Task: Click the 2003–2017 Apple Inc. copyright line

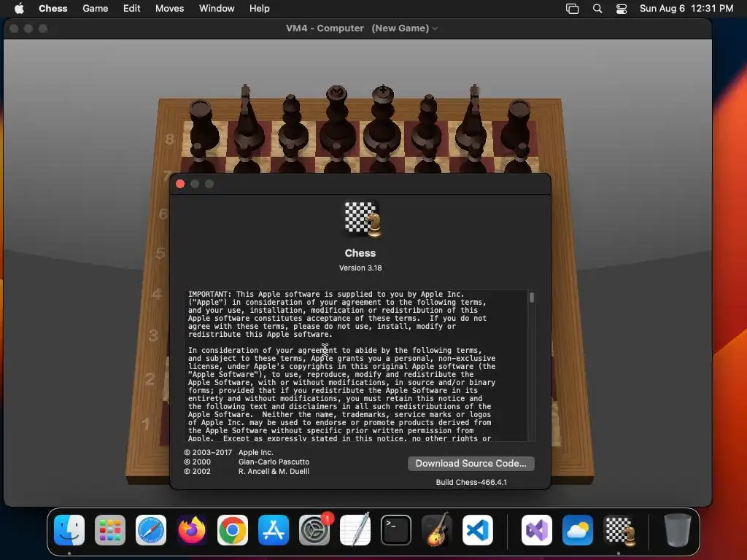Action: click(228, 452)
